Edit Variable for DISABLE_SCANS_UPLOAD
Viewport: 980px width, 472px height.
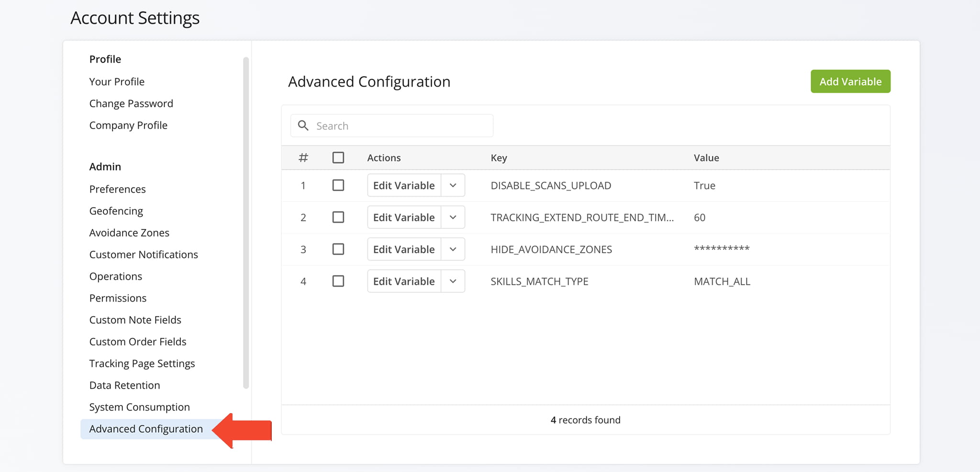click(x=404, y=185)
